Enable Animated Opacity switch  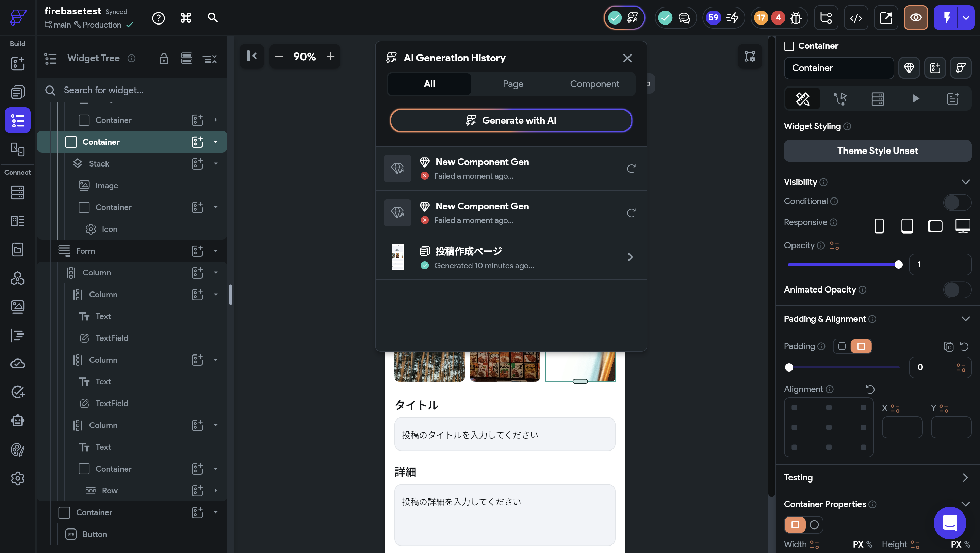[957, 290]
